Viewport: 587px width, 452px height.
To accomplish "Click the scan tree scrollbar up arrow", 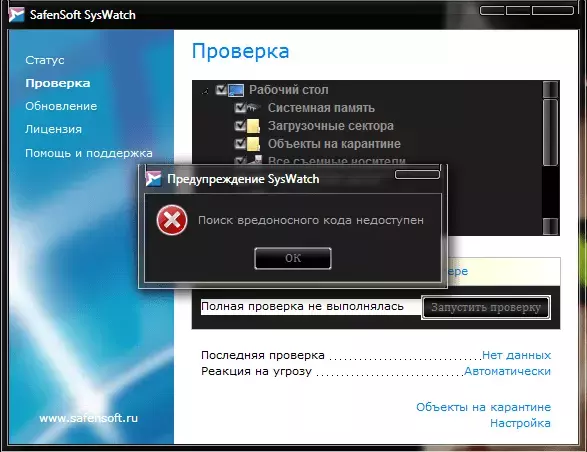I will pos(550,89).
